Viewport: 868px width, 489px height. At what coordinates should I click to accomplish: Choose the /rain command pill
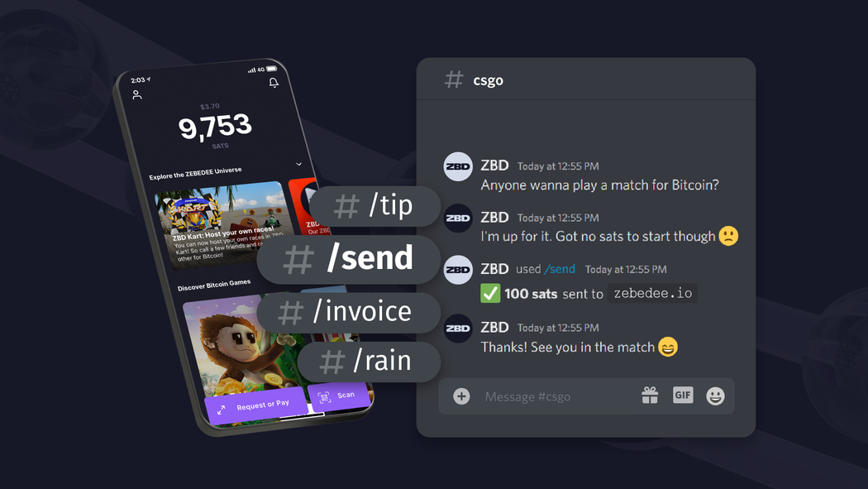point(370,362)
